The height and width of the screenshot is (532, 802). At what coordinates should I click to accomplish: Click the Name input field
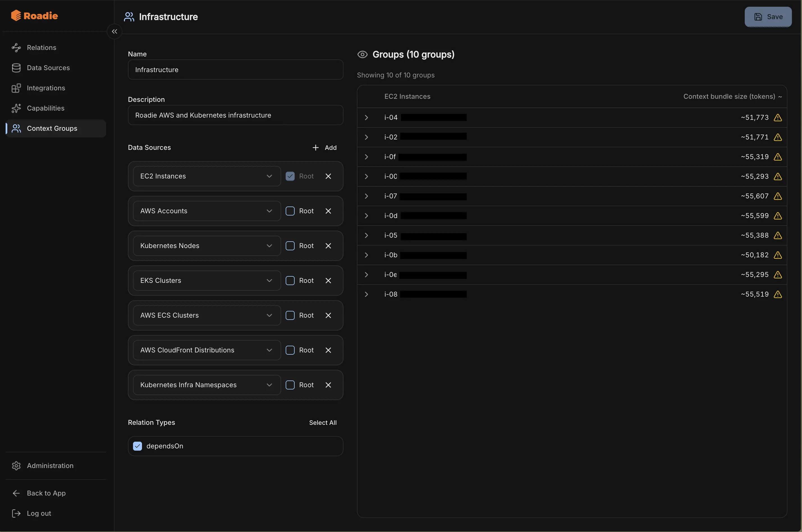point(235,70)
